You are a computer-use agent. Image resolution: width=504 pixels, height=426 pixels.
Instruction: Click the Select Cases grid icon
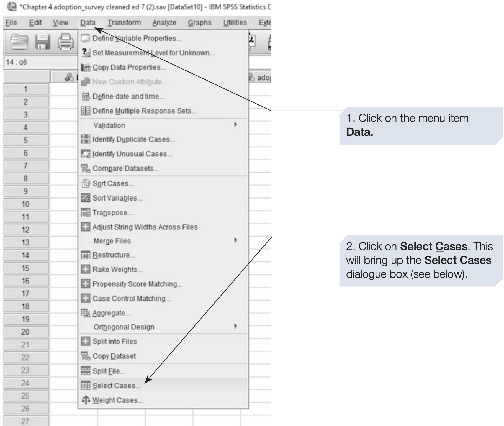86,386
